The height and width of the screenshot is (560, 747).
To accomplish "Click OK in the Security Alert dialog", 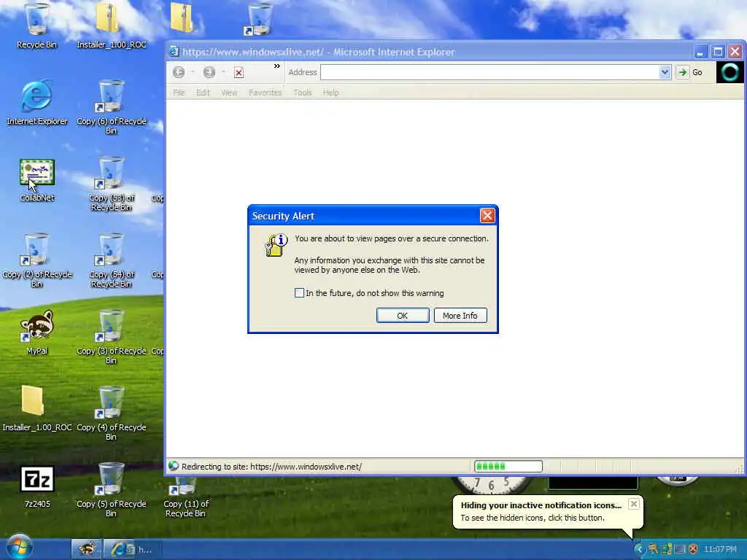I will tap(403, 315).
